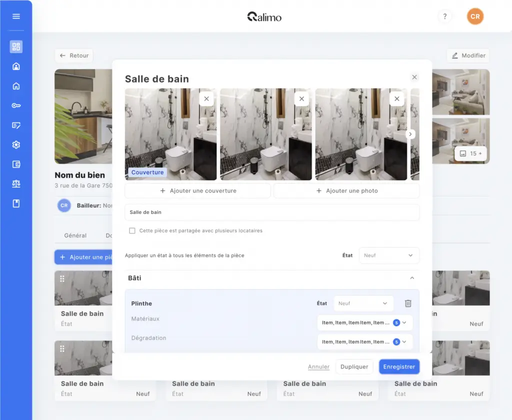Click Retour to go back
The image size is (512, 420).
click(x=74, y=55)
